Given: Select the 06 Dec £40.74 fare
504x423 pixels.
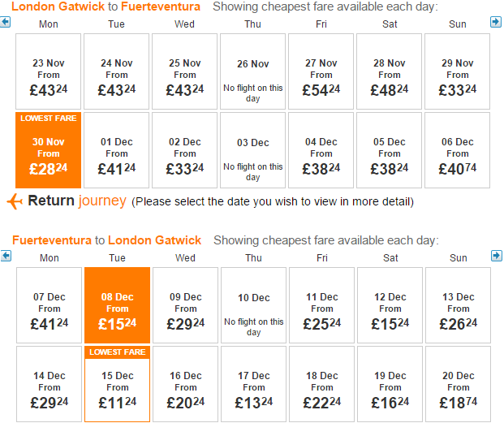Looking at the screenshot, I should (x=457, y=150).
